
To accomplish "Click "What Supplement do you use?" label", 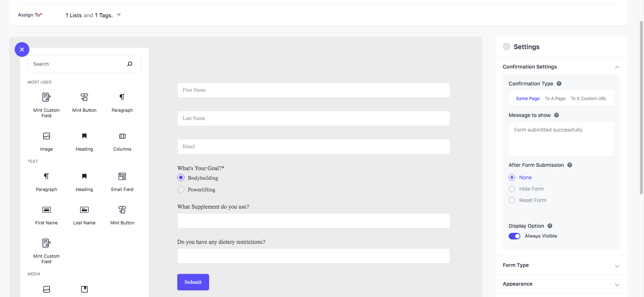I will click(213, 207).
